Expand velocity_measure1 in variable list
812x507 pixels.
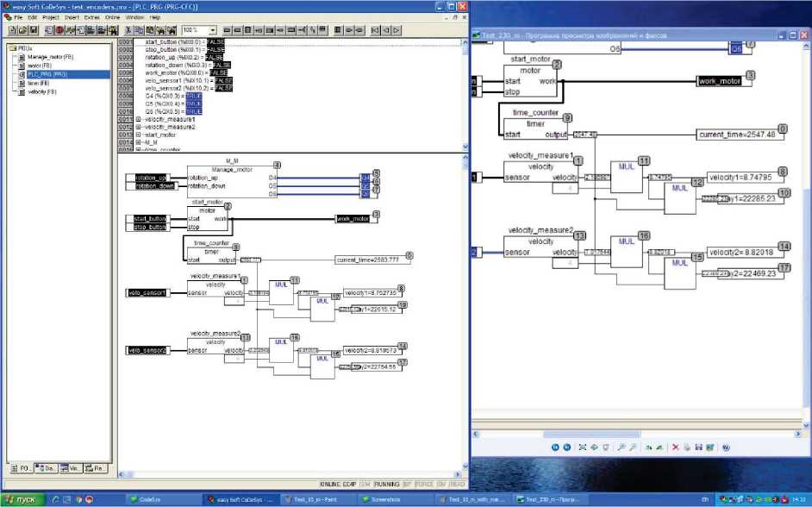(x=138, y=118)
